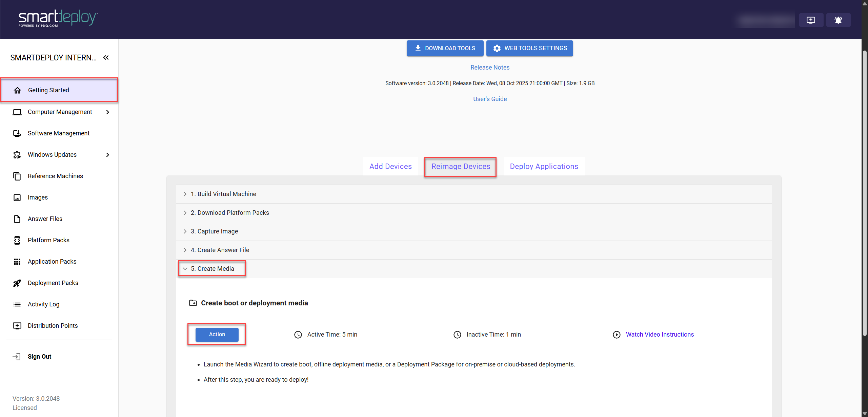The image size is (868, 417).
Task: Collapse sidebar with double-chevron icon
Action: coord(106,58)
